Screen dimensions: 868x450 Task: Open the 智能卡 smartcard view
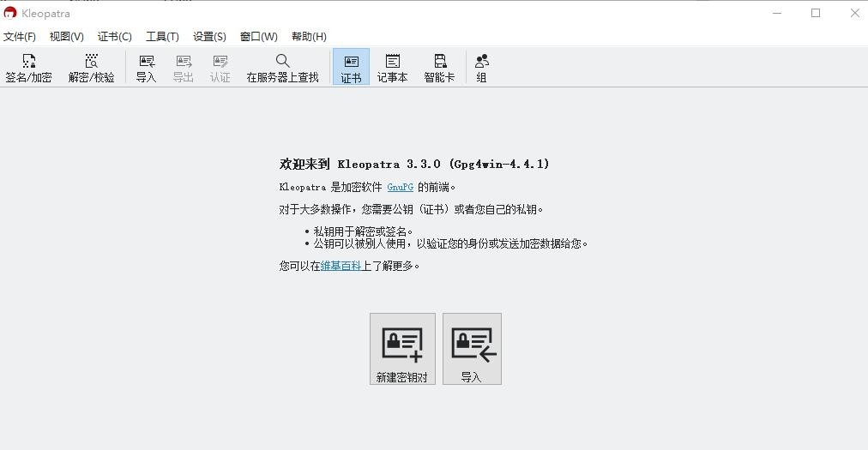pos(439,68)
